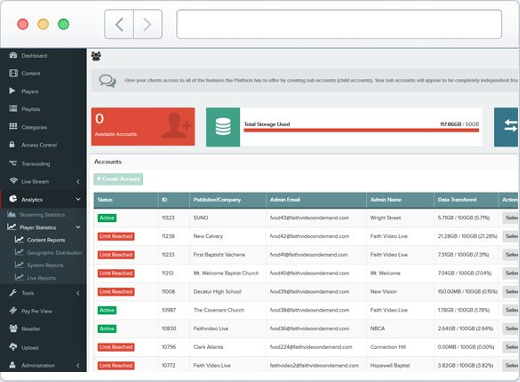The width and height of the screenshot is (520, 382).
Task: Open the Reseller menu label
Action: (x=31, y=329)
